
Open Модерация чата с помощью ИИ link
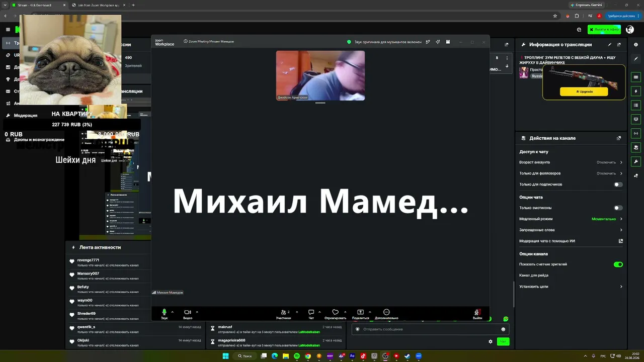point(571,241)
